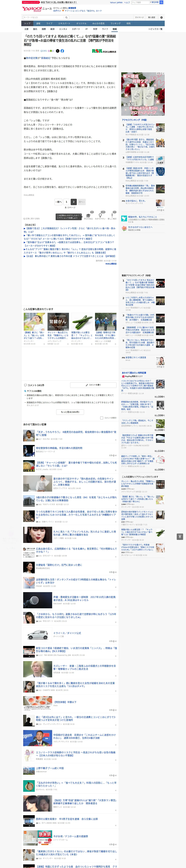The image size is (186, 868).
Task: Open related link about レントゲン写真 kidney stones
Action: (70, 230)
